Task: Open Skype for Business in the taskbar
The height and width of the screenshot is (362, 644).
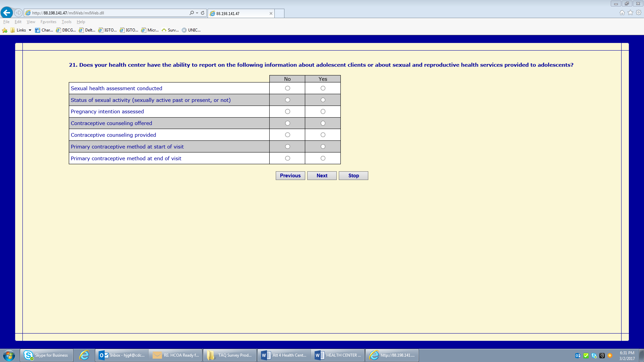Action: click(47, 355)
